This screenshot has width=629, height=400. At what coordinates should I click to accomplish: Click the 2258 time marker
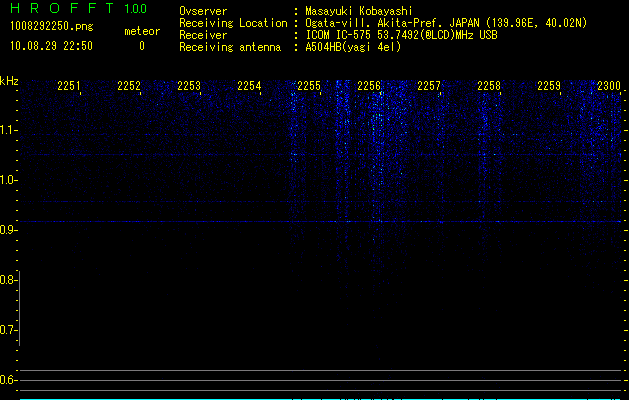click(489, 86)
